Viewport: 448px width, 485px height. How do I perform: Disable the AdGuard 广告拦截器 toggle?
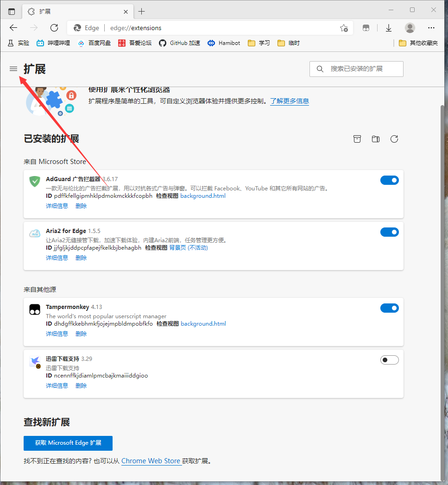(x=390, y=180)
